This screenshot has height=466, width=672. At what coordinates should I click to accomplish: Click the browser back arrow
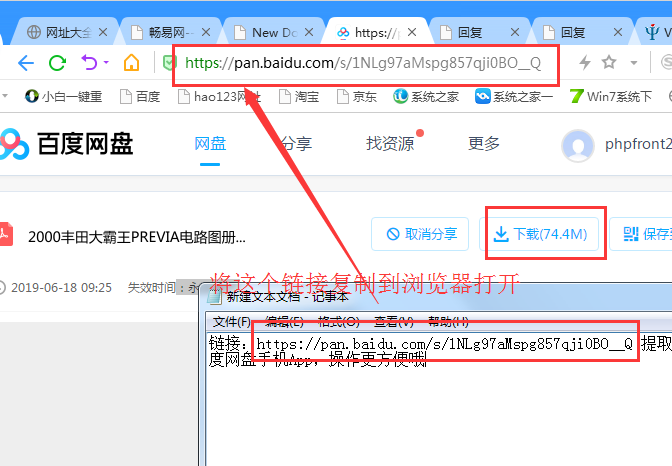pyautogui.click(x=26, y=63)
